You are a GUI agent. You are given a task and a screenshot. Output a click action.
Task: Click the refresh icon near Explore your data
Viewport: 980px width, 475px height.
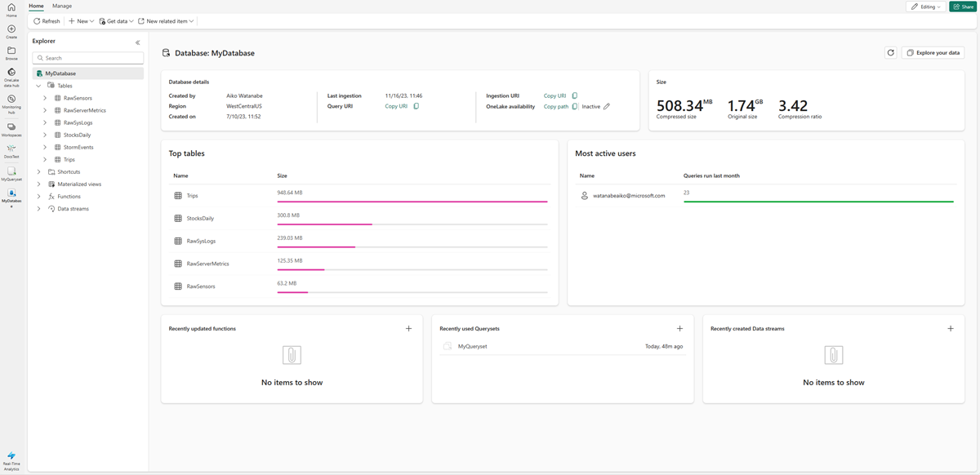click(x=890, y=52)
